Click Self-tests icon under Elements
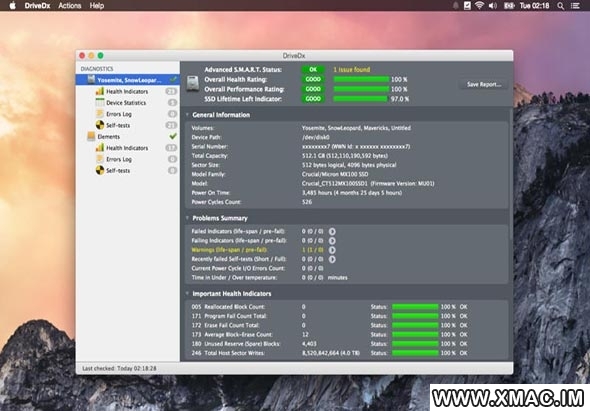The width and height of the screenshot is (590, 411). (100, 170)
